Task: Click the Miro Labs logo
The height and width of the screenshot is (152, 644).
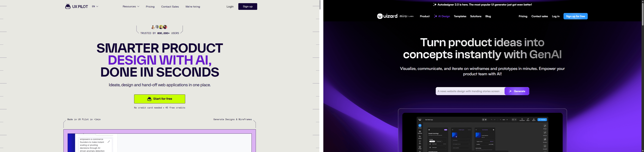Action: pos(407,16)
